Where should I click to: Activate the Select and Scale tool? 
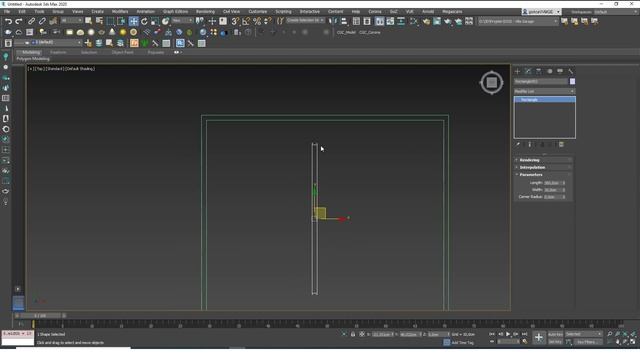click(x=155, y=21)
